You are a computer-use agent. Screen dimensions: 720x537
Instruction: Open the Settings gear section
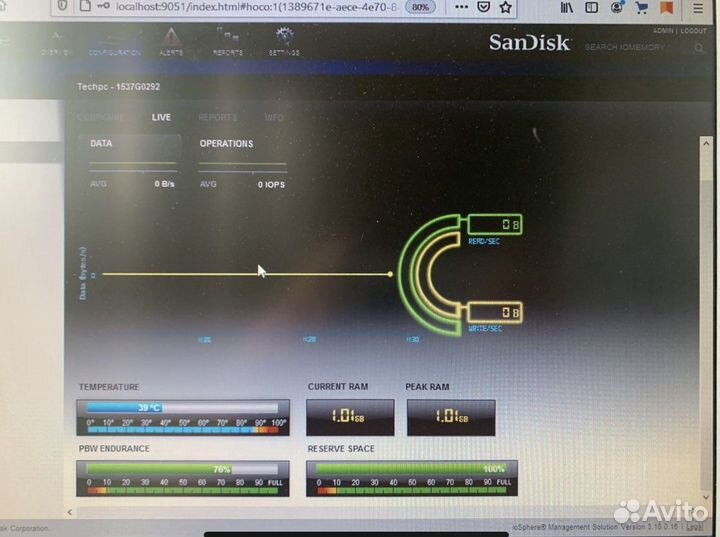284,42
